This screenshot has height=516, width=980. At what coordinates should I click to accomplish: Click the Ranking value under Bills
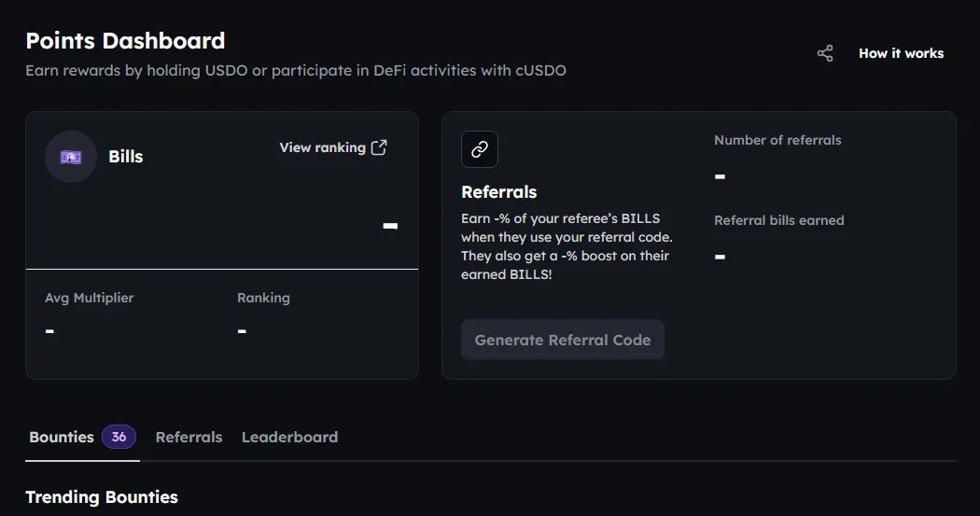point(242,331)
